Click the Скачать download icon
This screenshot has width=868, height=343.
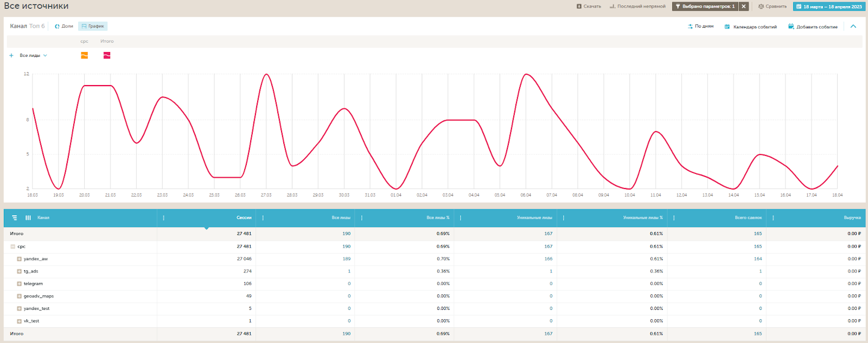(579, 7)
